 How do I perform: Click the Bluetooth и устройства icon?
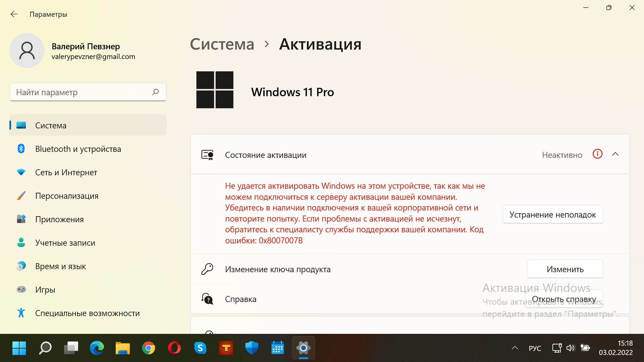point(21,148)
